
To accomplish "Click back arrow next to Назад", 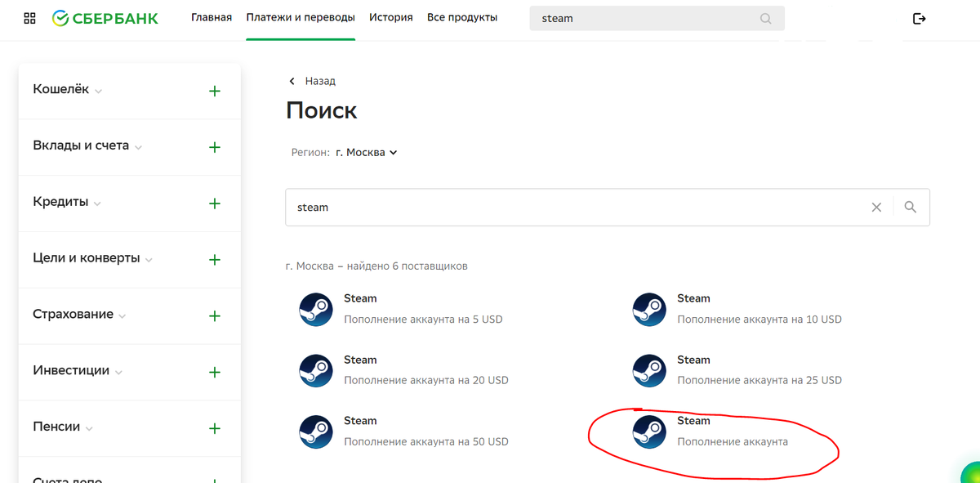I will tap(292, 82).
